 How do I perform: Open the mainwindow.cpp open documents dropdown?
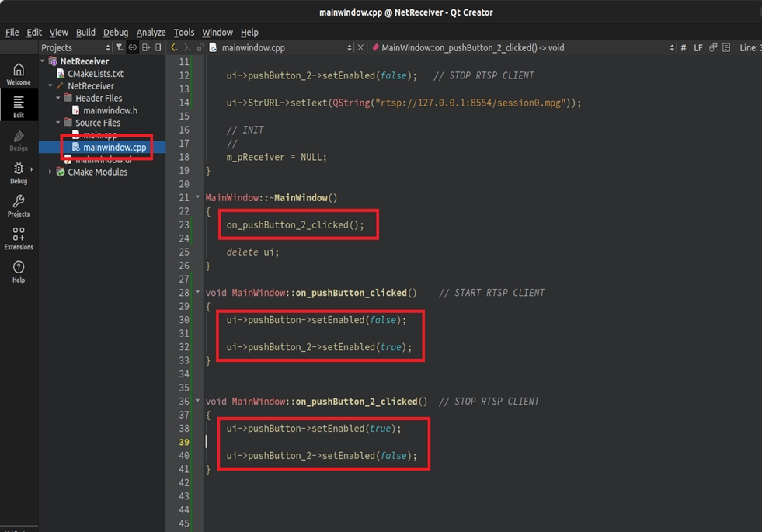click(349, 47)
